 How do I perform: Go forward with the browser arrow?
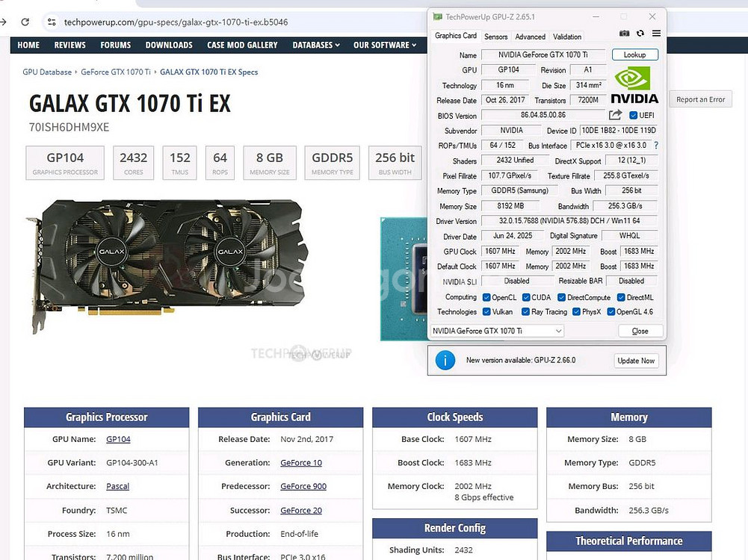click(x=3, y=22)
